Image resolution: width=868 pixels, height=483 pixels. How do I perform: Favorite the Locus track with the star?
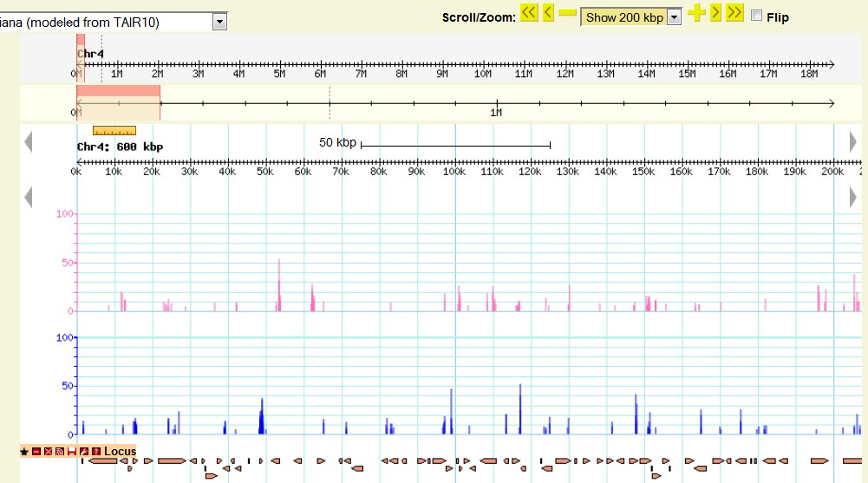tap(24, 452)
